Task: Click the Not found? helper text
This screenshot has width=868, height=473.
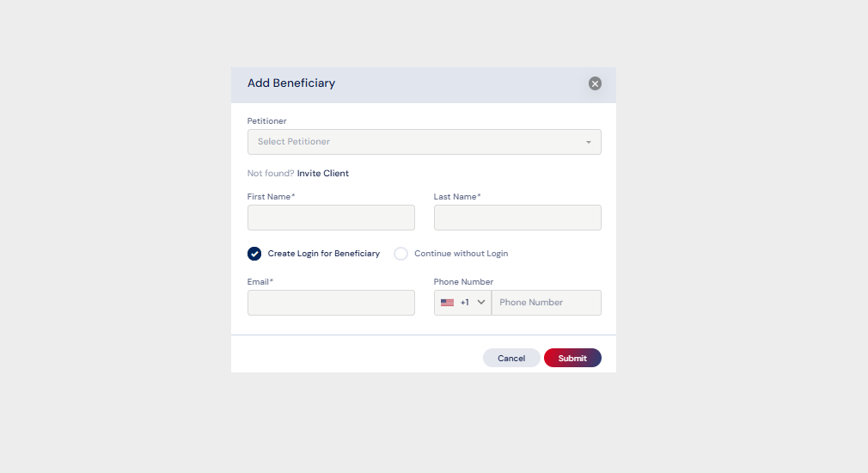Action: coord(271,173)
